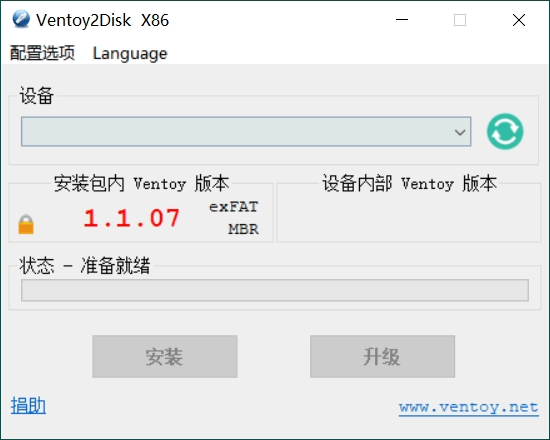The image size is (550, 440).
Task: Click the Ventoy2Disk app icon in title bar
Action: click(21, 19)
